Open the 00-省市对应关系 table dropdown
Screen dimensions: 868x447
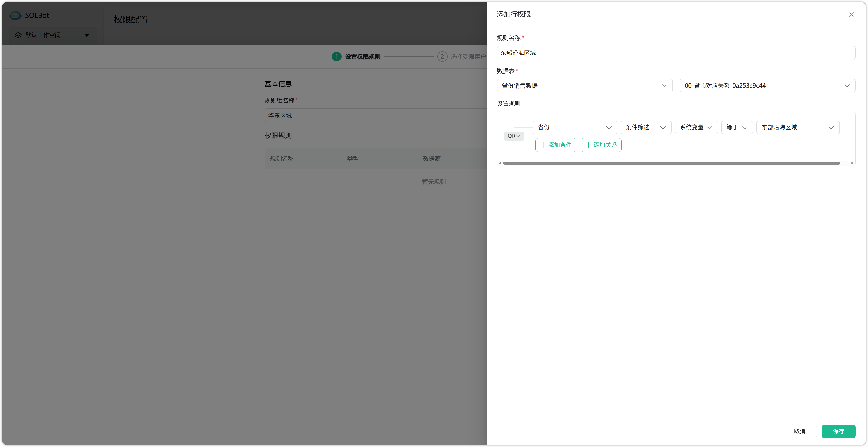[x=767, y=86]
